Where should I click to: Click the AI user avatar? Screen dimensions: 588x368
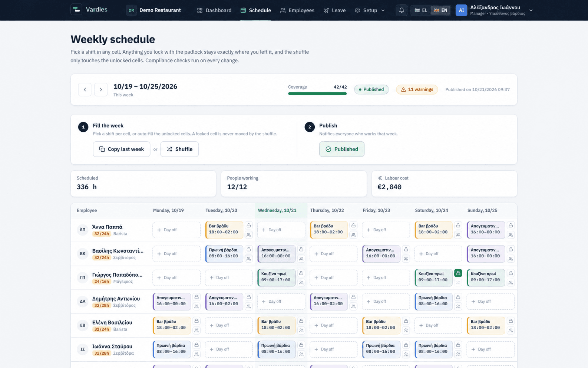click(x=461, y=10)
